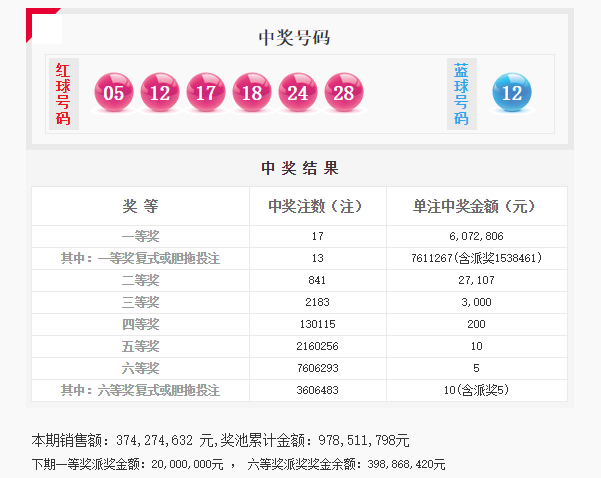
Task: Click the 中奖注数（注） column header
Action: point(315,206)
